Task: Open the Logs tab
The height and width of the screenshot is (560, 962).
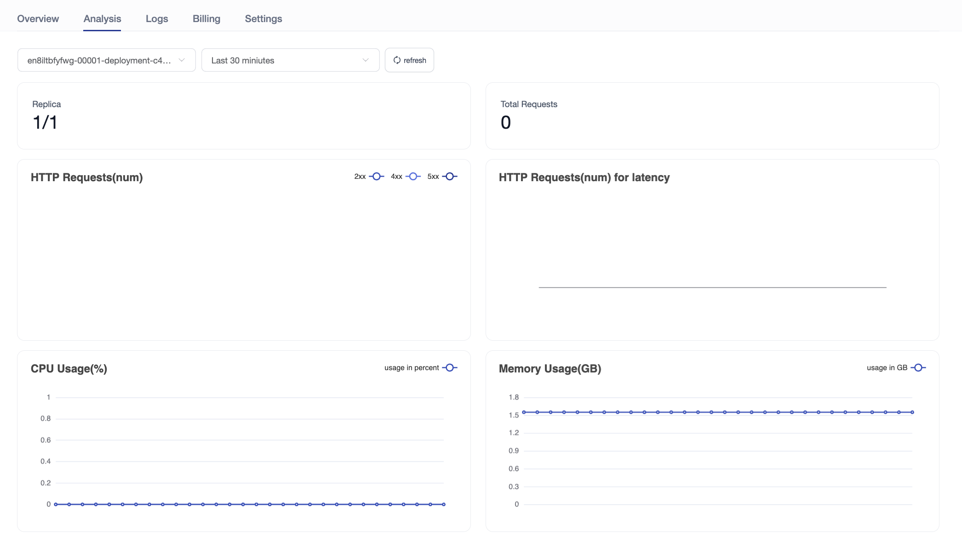Action: click(x=157, y=19)
